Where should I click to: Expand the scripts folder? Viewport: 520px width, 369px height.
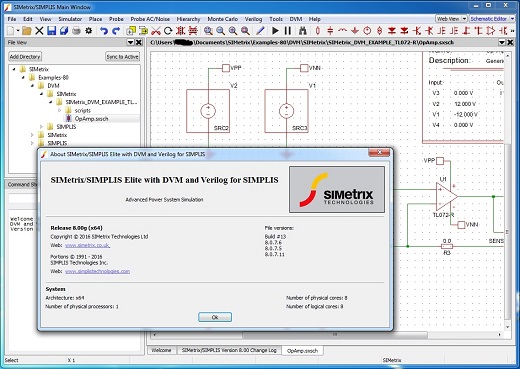(60, 110)
